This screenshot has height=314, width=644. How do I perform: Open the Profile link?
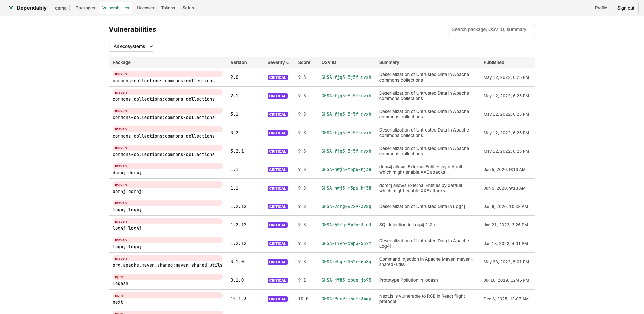(x=601, y=8)
